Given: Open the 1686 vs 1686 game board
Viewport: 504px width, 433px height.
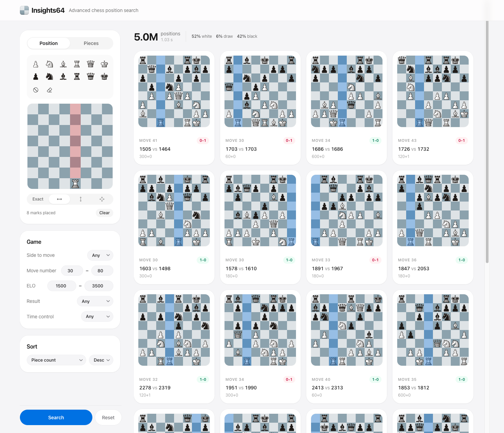Looking at the screenshot, I should coord(347,91).
